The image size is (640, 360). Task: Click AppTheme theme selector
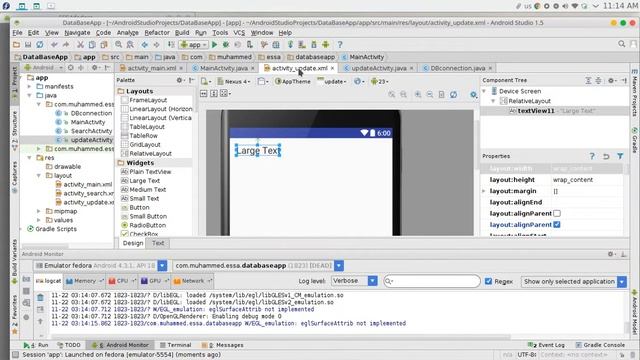coord(293,81)
